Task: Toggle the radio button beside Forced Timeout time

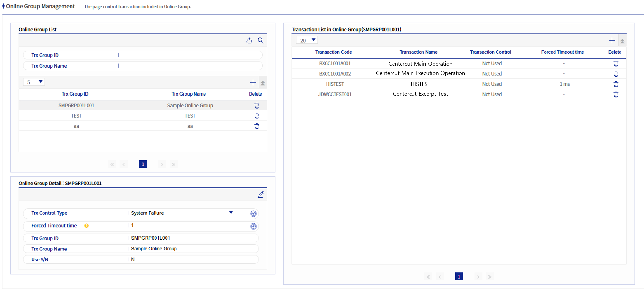Action: [x=253, y=226]
